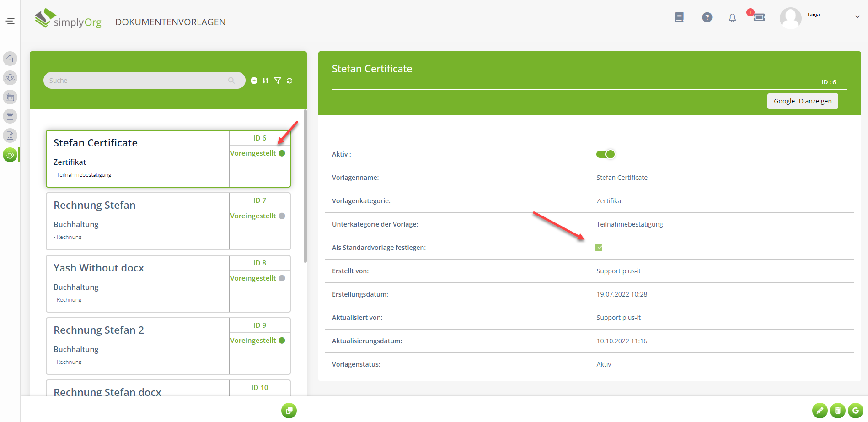Delete template using the trash icon
The image size is (868, 422).
point(837,411)
